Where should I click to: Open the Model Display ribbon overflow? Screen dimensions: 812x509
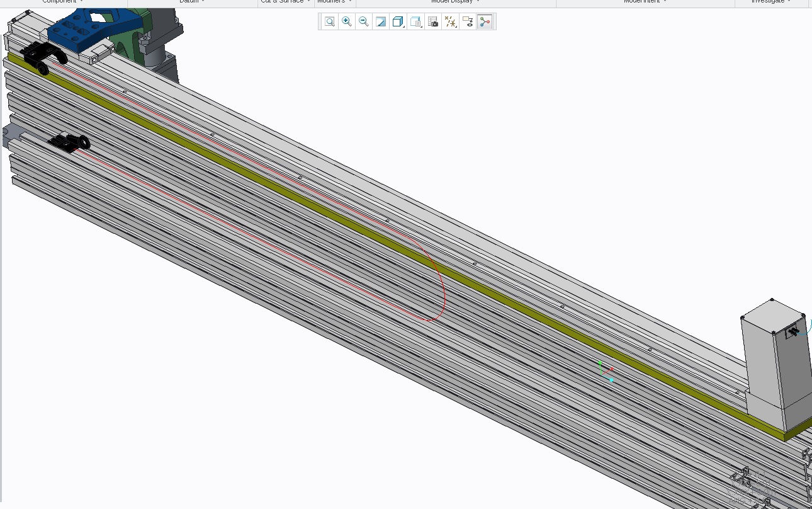pos(476,1)
